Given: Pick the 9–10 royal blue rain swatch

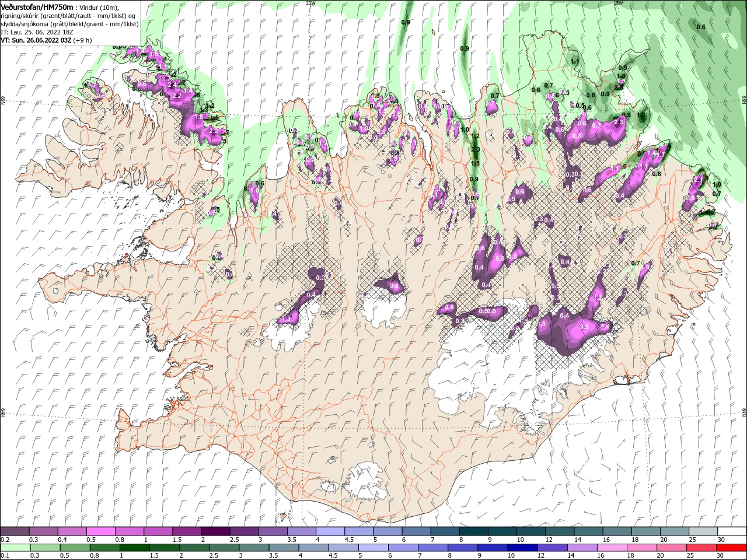Looking at the screenshot, I should tap(492, 548).
